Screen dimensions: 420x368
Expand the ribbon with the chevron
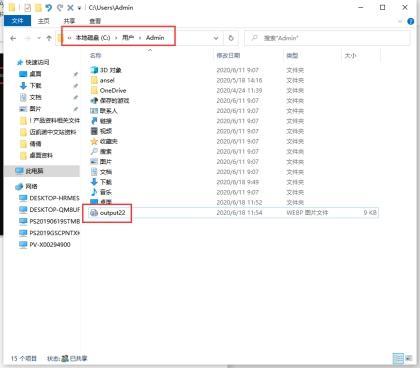400,21
